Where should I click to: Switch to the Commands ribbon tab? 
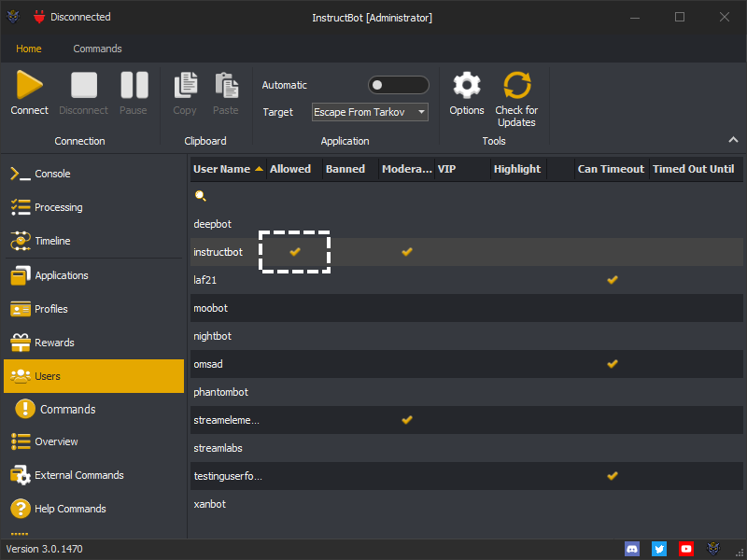[x=97, y=49]
